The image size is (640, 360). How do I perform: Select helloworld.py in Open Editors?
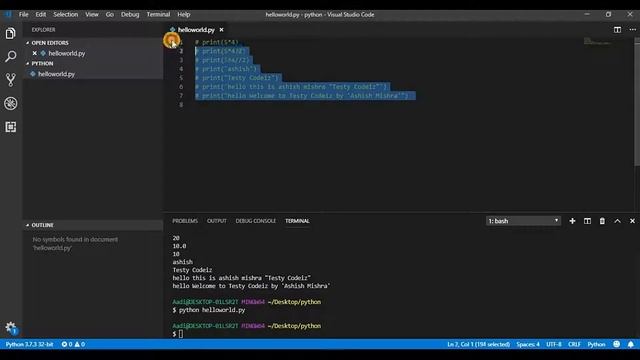[67, 53]
